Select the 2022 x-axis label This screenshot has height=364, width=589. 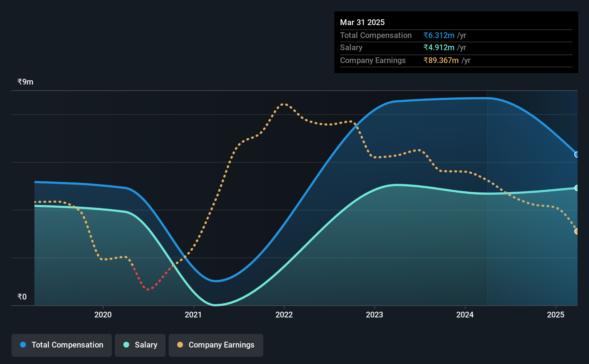(x=284, y=315)
